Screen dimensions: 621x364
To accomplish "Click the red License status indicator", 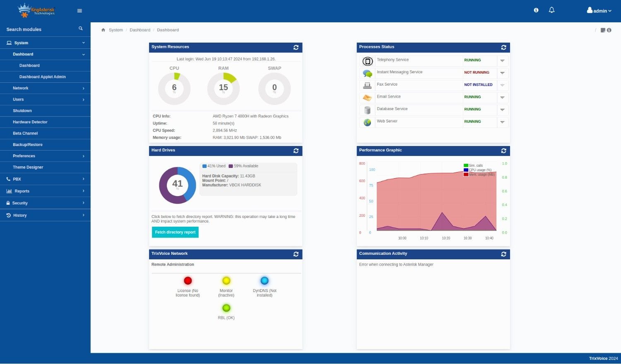I will click(x=188, y=281).
